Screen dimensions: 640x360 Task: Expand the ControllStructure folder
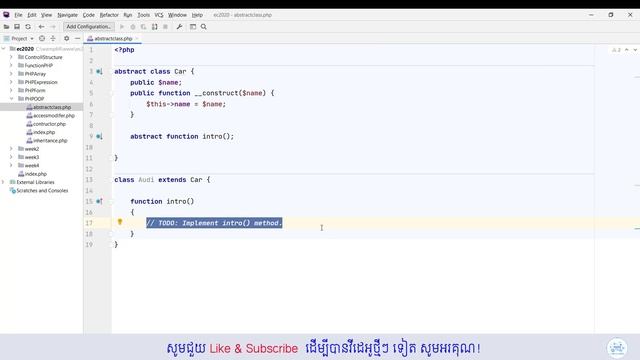11,57
